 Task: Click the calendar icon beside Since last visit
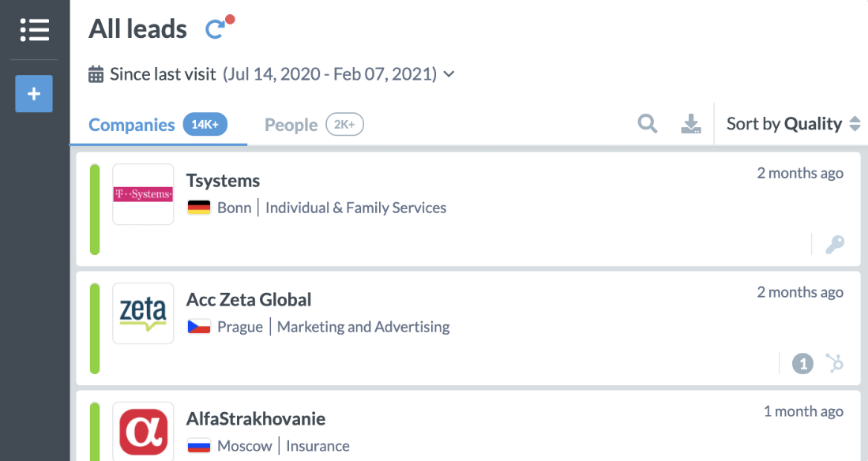point(96,74)
